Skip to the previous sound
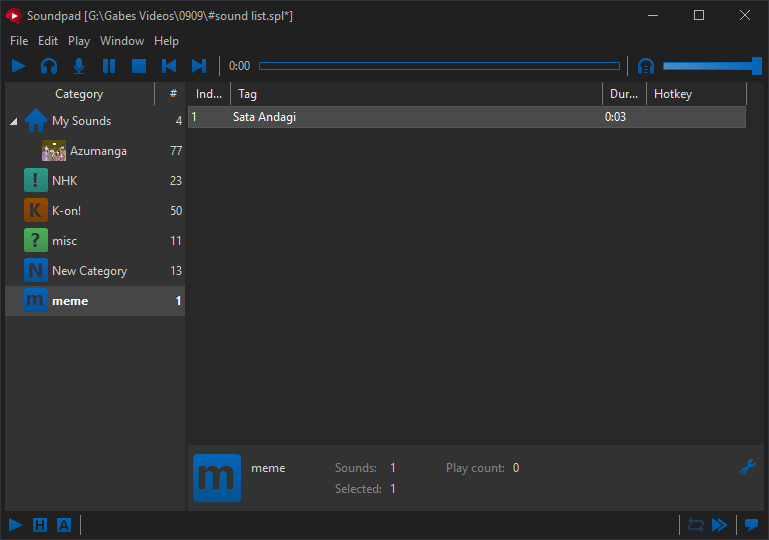 (169, 66)
